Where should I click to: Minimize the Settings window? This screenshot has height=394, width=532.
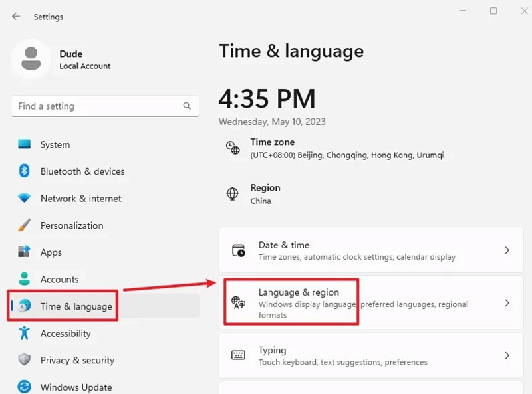462,11
